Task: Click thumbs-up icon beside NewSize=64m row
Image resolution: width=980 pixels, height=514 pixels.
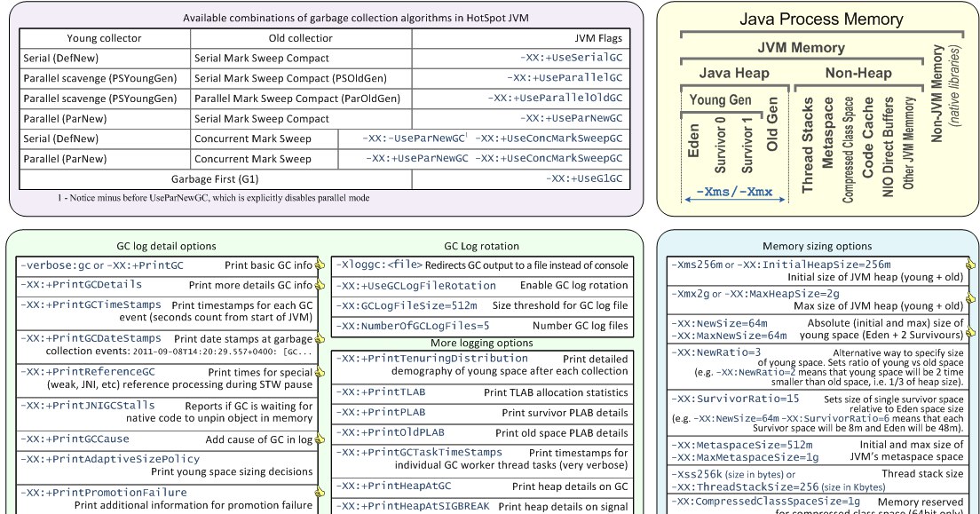Action: [x=970, y=331]
